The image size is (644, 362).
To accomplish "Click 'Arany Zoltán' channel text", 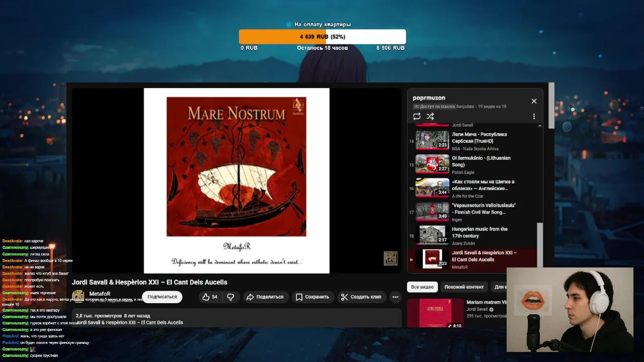I will (x=463, y=243).
